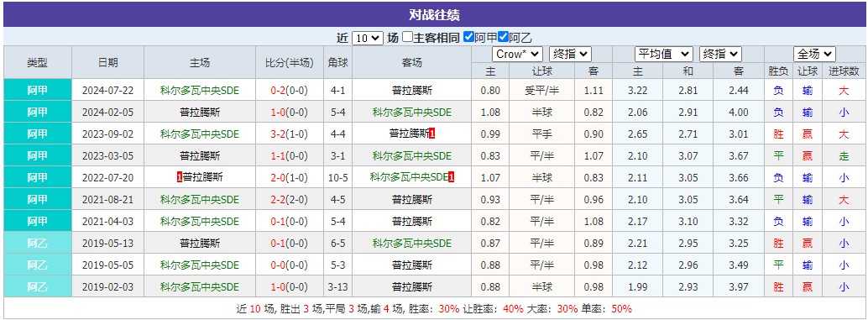Click the 对战往绩 section title
Screen dimensions: 868x320
pyautogui.click(x=434, y=15)
